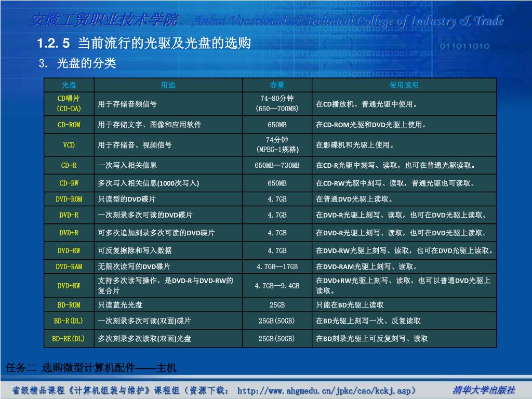Viewport: 532px width, 399px height.
Task: Click the CD-RW disc name cell
Action: 69,183
